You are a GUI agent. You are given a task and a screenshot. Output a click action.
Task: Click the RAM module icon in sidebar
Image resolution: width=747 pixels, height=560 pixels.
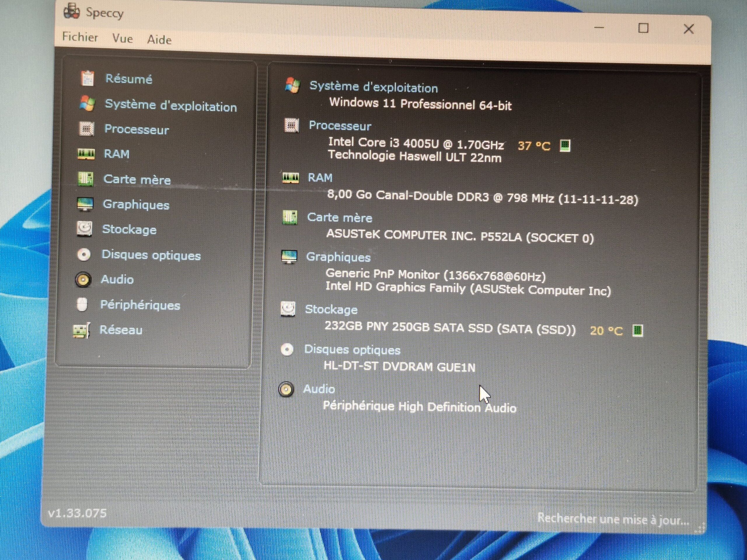pyautogui.click(x=86, y=154)
